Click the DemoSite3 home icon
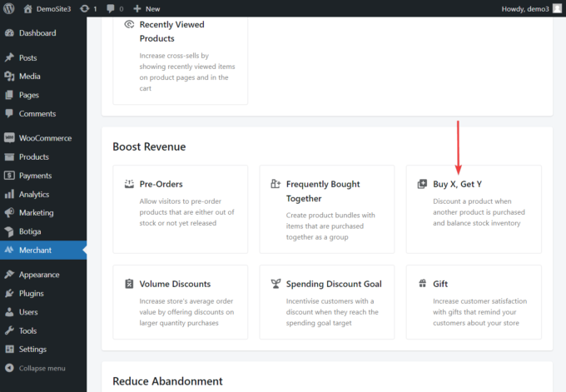566x392 pixels. (27, 8)
